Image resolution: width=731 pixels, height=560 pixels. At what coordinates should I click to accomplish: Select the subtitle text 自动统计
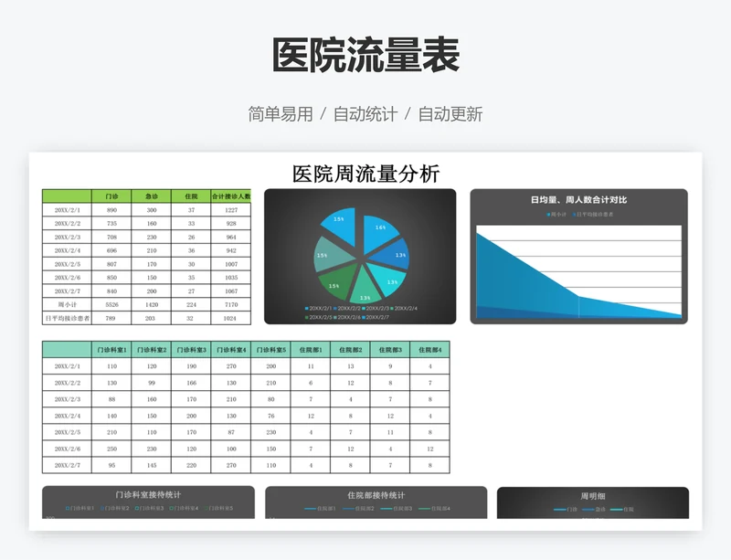pyautogui.click(x=365, y=114)
